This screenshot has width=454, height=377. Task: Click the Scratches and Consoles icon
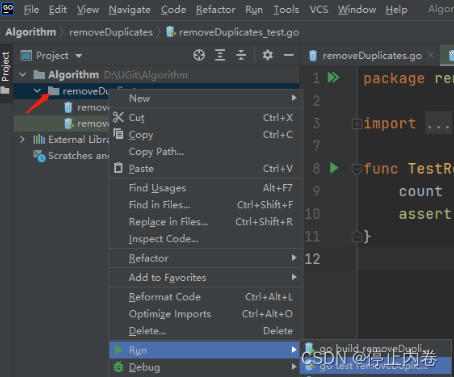coord(39,156)
